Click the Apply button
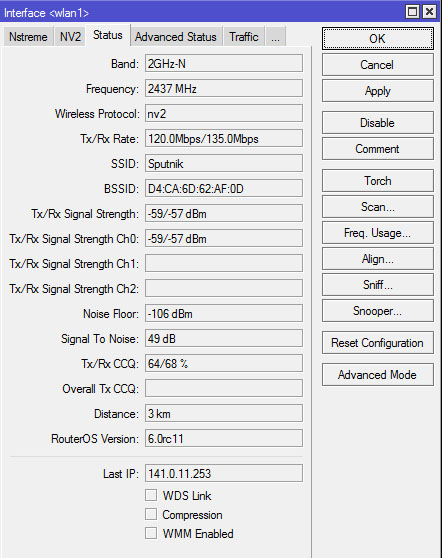Image resolution: width=442 pixels, height=558 pixels. (x=378, y=91)
